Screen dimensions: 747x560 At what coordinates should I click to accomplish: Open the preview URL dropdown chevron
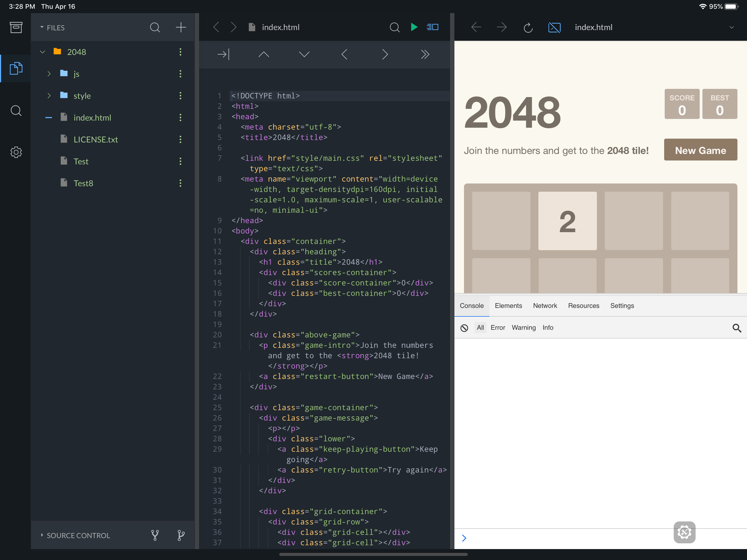[731, 27]
